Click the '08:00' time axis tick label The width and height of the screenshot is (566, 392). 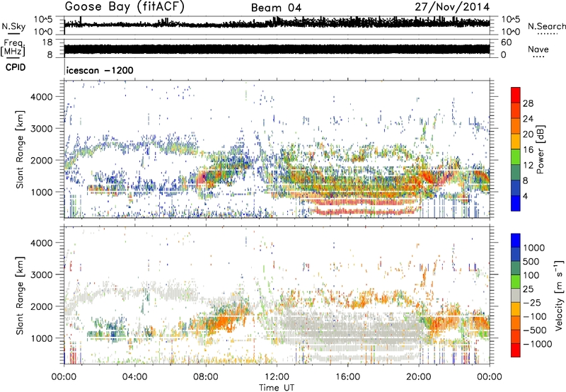(206, 377)
